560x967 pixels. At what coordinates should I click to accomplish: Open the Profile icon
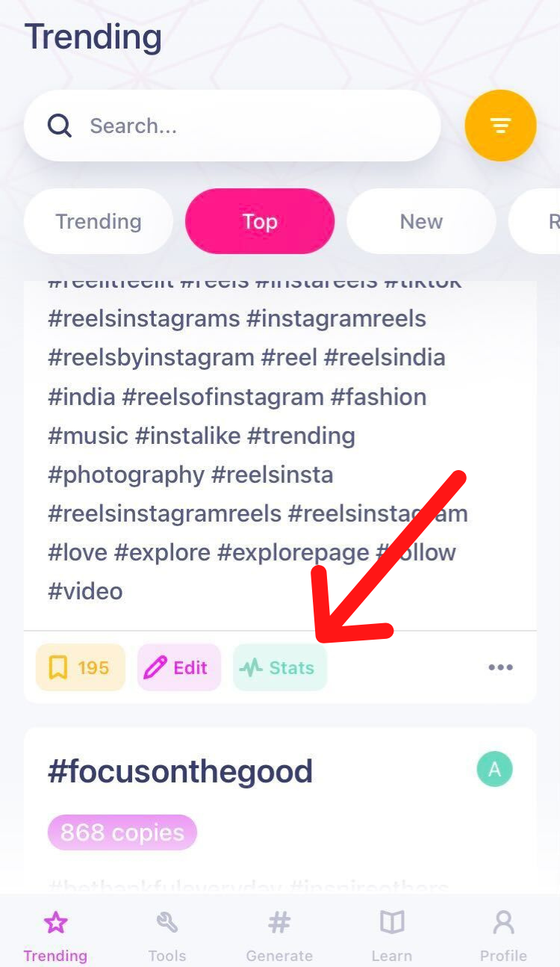click(503, 922)
